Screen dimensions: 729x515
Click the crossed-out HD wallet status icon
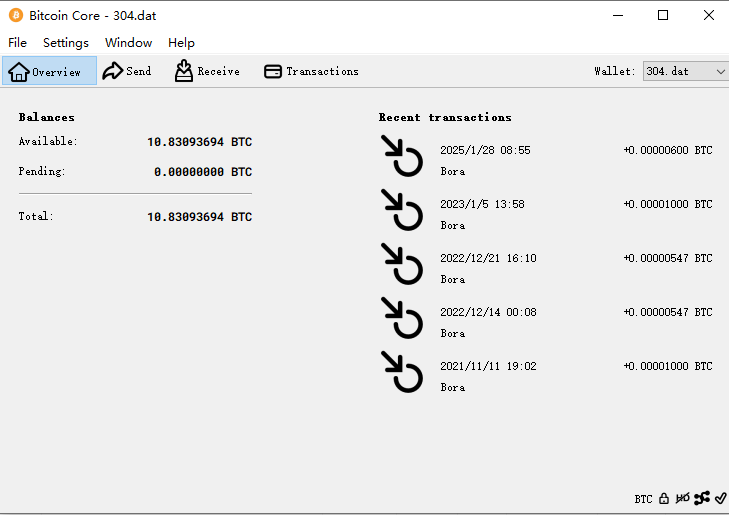click(x=682, y=498)
